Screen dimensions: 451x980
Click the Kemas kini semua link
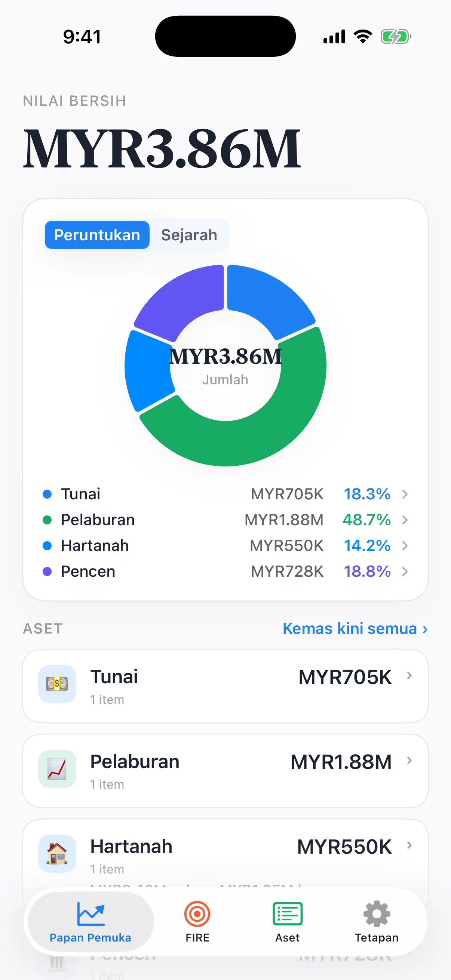tap(355, 629)
